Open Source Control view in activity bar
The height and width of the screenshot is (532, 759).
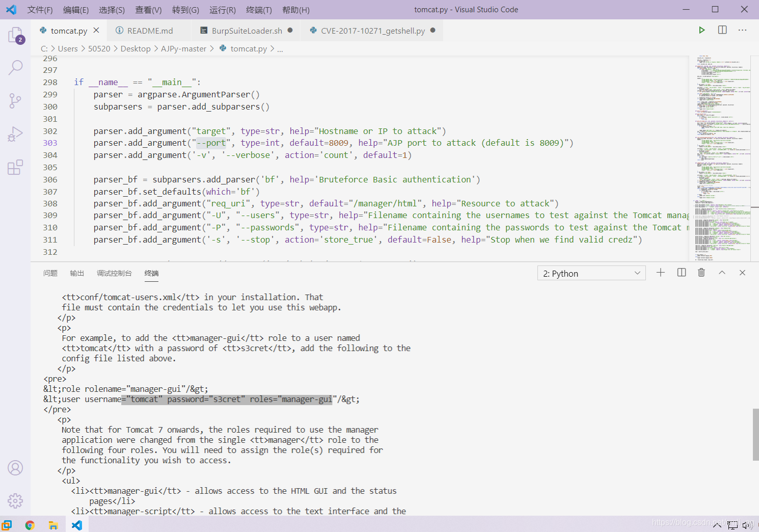click(x=15, y=101)
